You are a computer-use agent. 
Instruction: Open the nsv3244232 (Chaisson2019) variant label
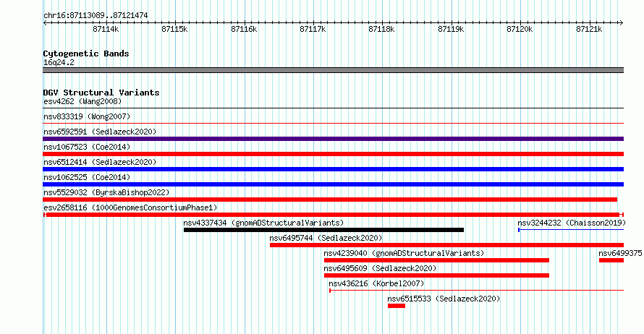572,223
